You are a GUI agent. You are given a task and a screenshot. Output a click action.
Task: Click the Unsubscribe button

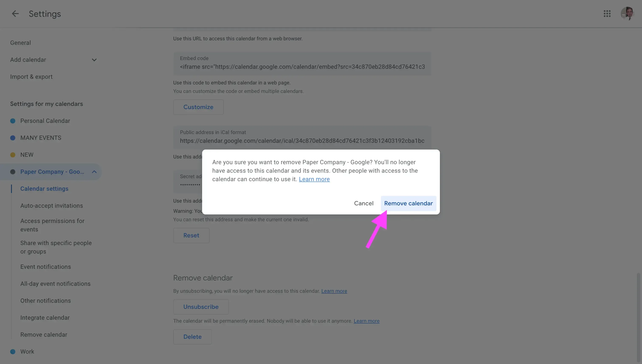click(201, 307)
